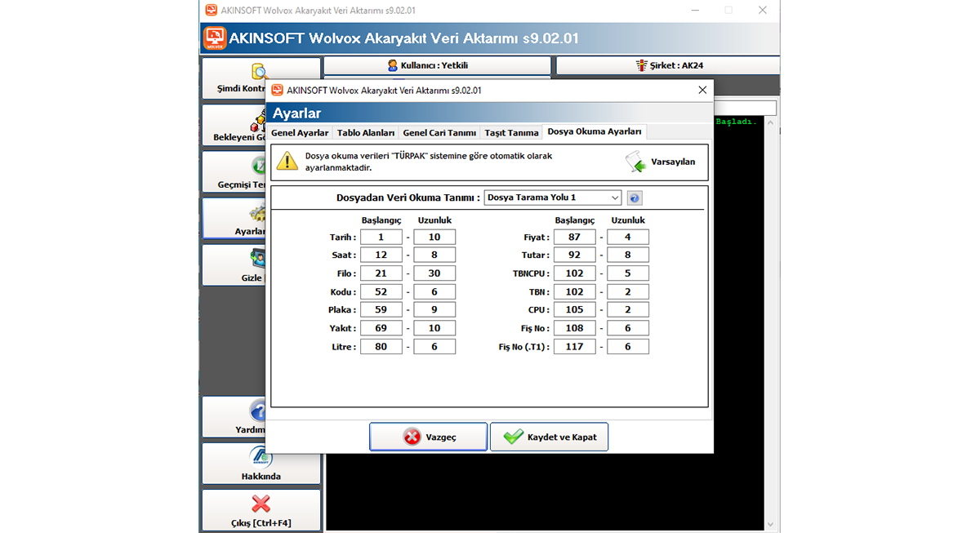Click the red X Vazgeç button
The image size is (980, 533).
coord(428,437)
